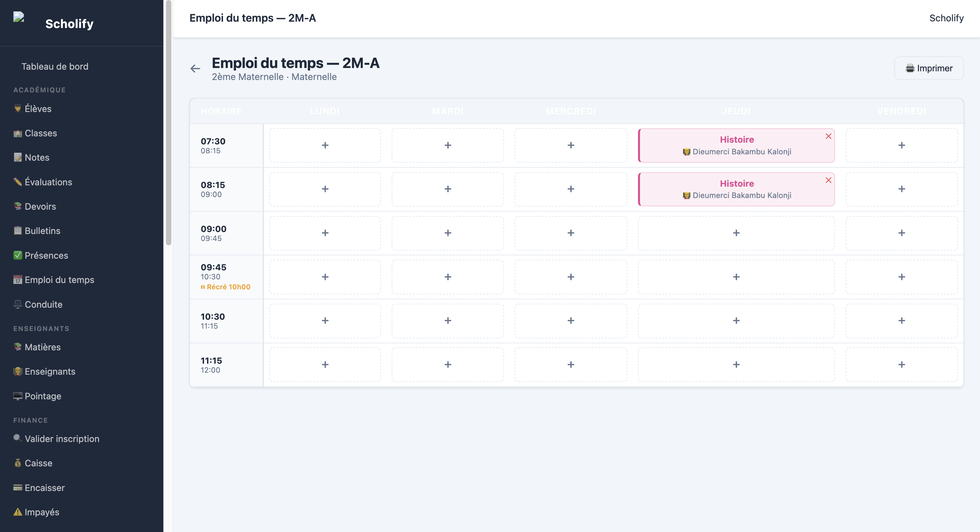980x532 pixels.
Task: Remove Histoire lesson at 08:15 on Jeudi
Action: (828, 180)
